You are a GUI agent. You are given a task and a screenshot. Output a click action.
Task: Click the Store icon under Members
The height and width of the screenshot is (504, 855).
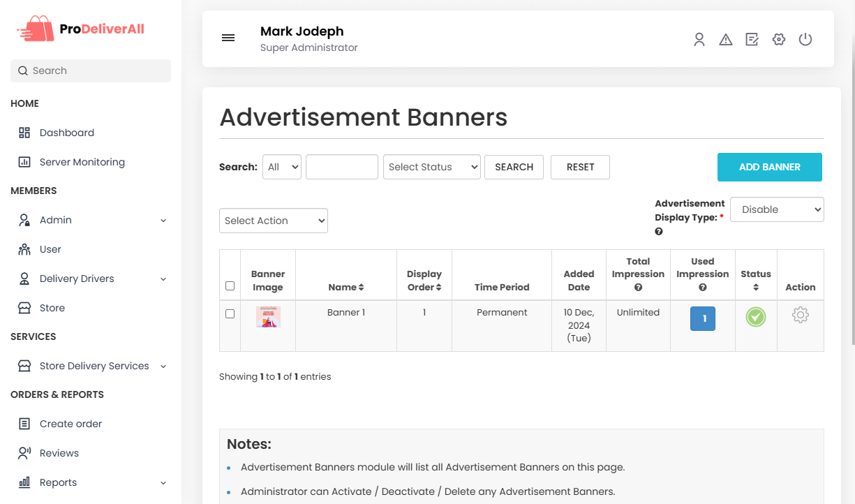(24, 308)
